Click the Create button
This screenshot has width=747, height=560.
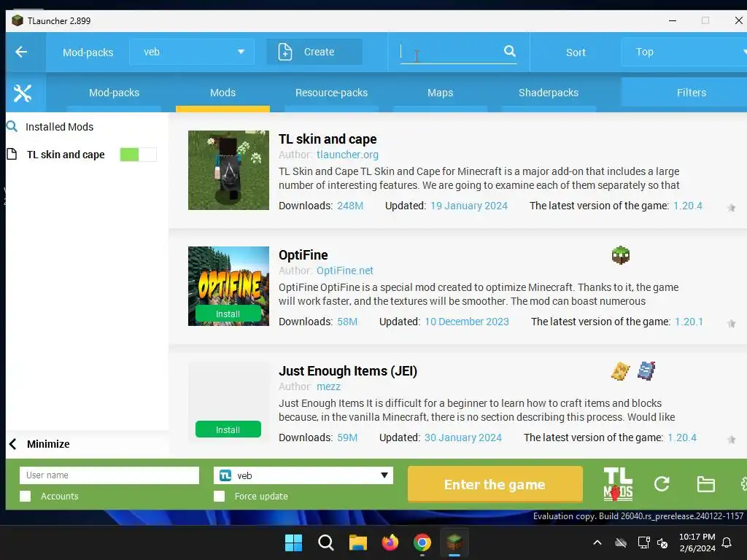314,52
